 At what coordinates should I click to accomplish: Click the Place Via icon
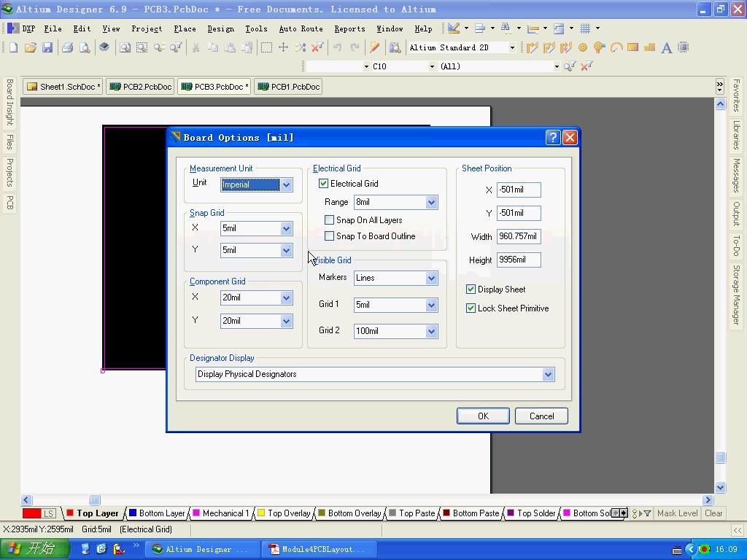coord(600,47)
